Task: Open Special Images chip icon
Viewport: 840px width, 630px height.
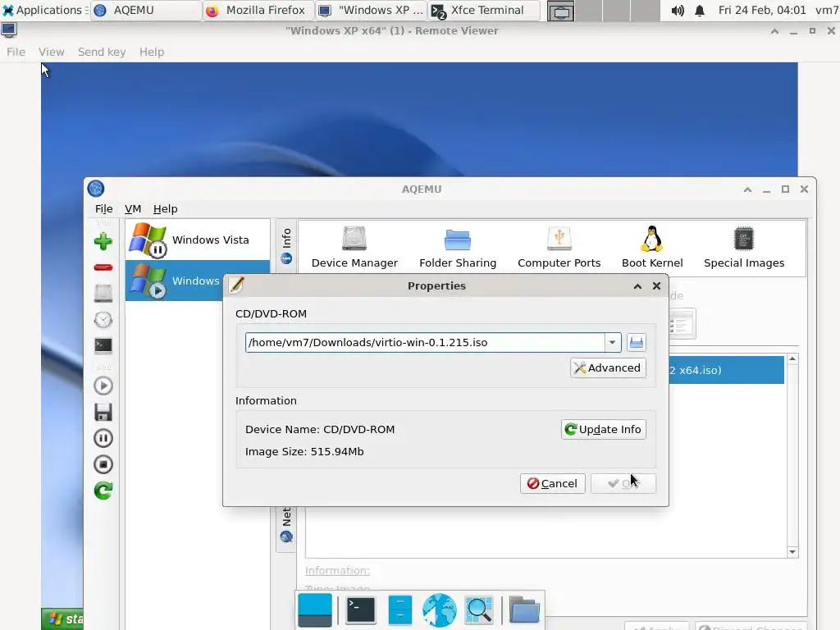Action: pyautogui.click(x=743, y=247)
